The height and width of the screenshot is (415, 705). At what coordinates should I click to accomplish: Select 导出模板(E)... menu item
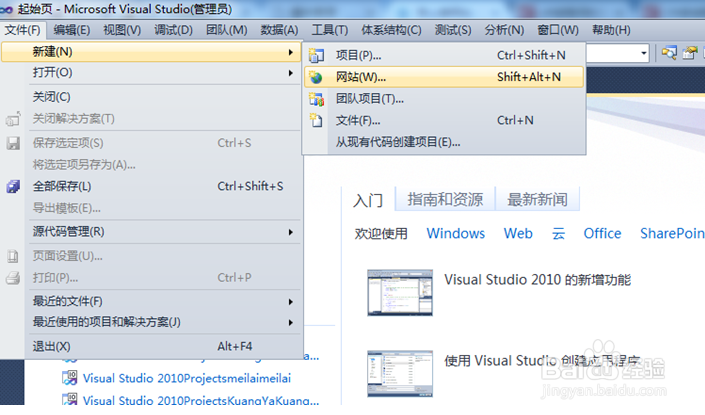click(x=151, y=208)
